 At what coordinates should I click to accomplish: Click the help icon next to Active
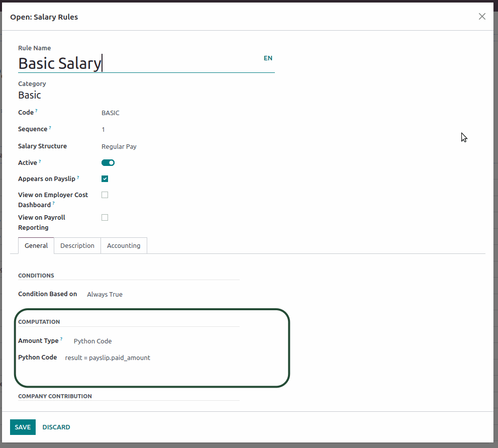(x=40, y=161)
